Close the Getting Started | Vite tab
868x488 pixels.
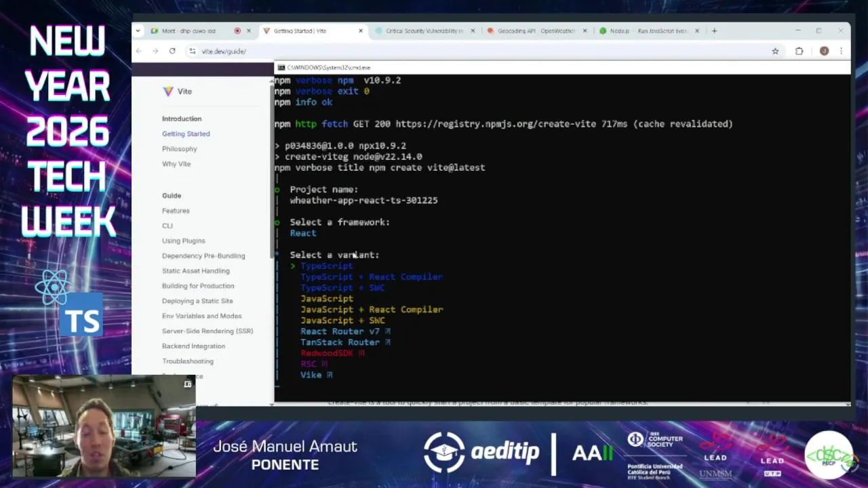pyautogui.click(x=361, y=30)
